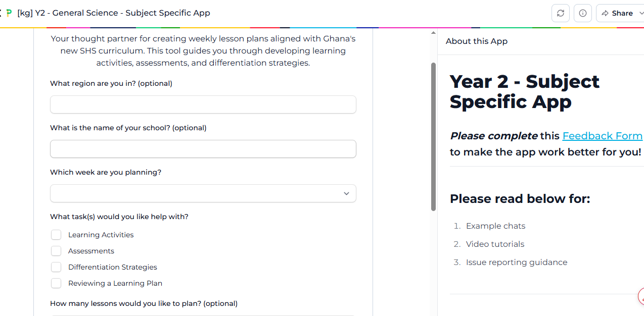Screen dimensions: 644x316
Task: Click the scroll-up arrow above the scrollbar
Action: pyautogui.click(x=433, y=33)
